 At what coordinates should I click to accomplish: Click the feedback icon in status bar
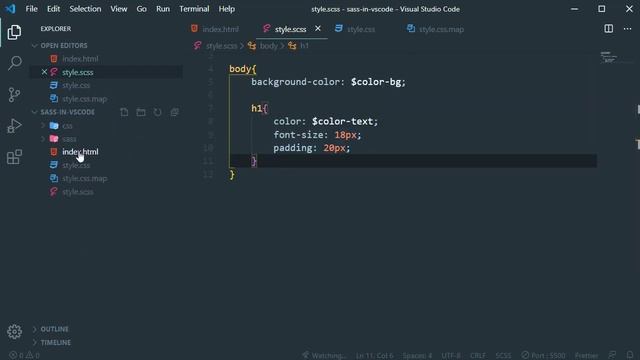coord(612,355)
